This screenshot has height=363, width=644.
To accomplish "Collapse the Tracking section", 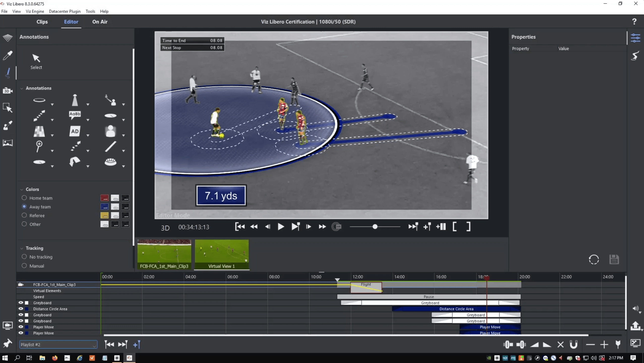I will coord(22,248).
